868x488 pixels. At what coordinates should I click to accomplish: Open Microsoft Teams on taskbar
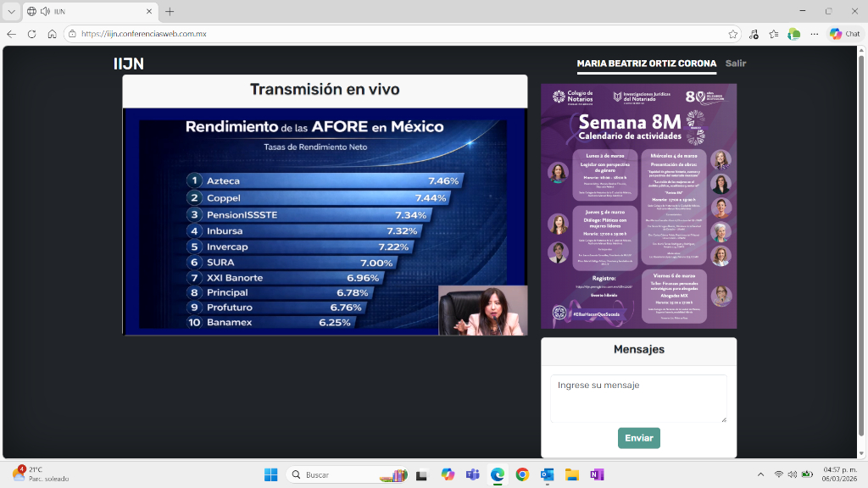(x=472, y=474)
